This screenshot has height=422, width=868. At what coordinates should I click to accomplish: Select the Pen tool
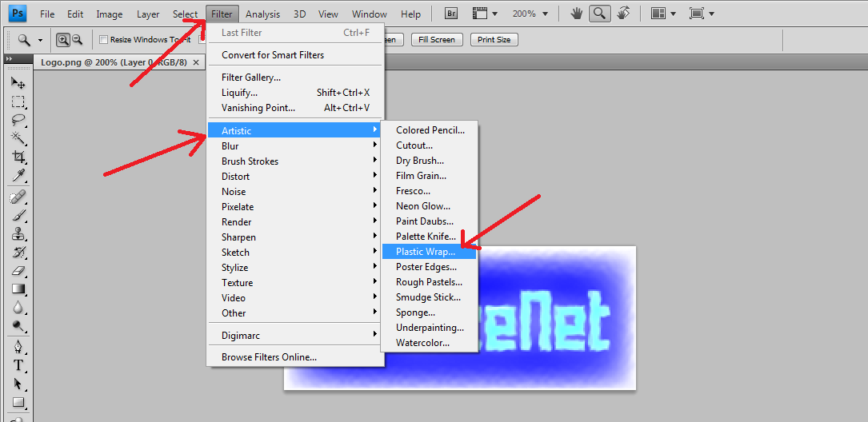point(18,347)
